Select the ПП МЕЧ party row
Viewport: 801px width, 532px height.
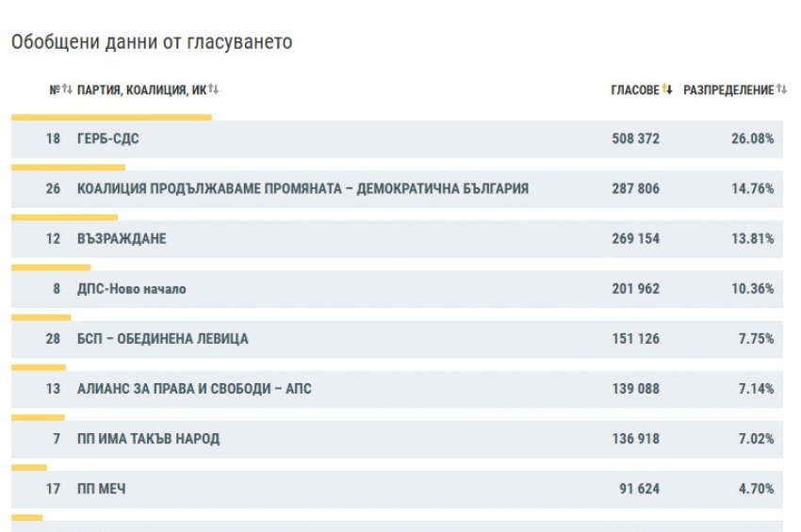pos(102,489)
